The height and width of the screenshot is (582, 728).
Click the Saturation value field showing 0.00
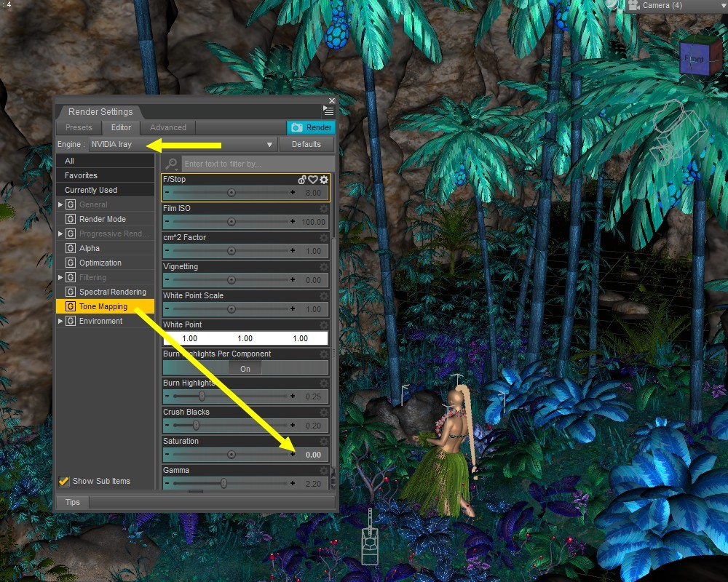tap(313, 455)
